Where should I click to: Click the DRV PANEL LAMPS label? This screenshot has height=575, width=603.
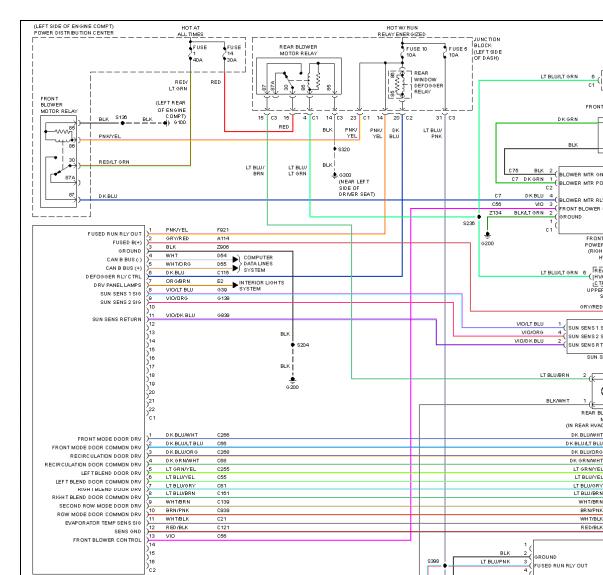[x=117, y=285]
